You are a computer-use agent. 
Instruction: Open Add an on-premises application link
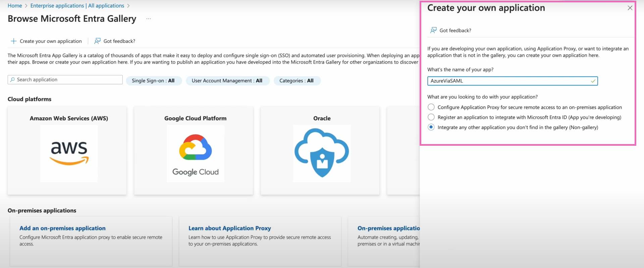pos(62,228)
